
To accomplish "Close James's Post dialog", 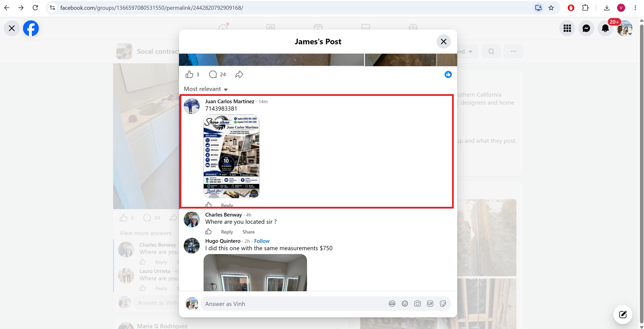I will click(x=443, y=41).
